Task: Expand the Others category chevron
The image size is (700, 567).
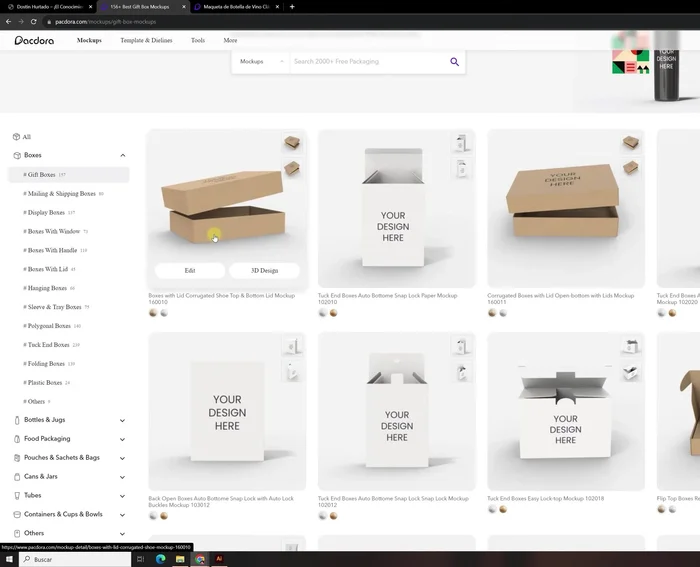Action: pos(122,534)
